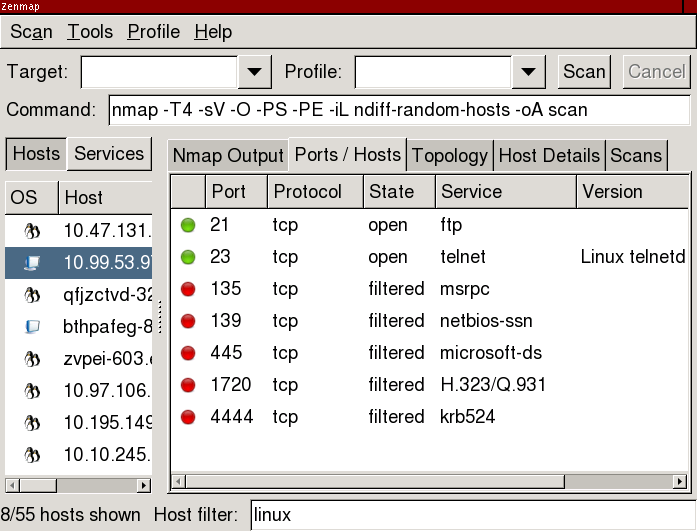Viewport: 697px width, 531px height.
Task: Toggle the Hosts view button
Action: pos(36,154)
